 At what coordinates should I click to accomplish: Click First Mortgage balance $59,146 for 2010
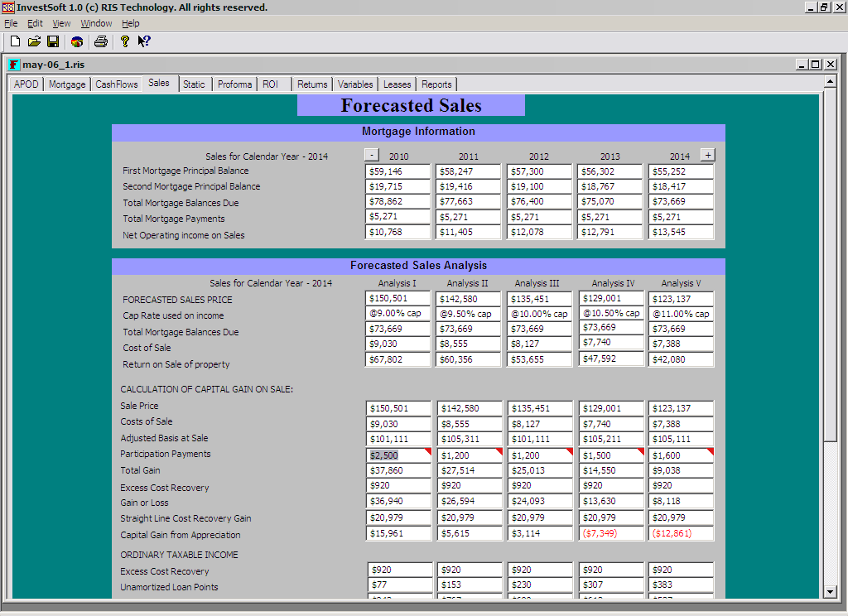[397, 171]
